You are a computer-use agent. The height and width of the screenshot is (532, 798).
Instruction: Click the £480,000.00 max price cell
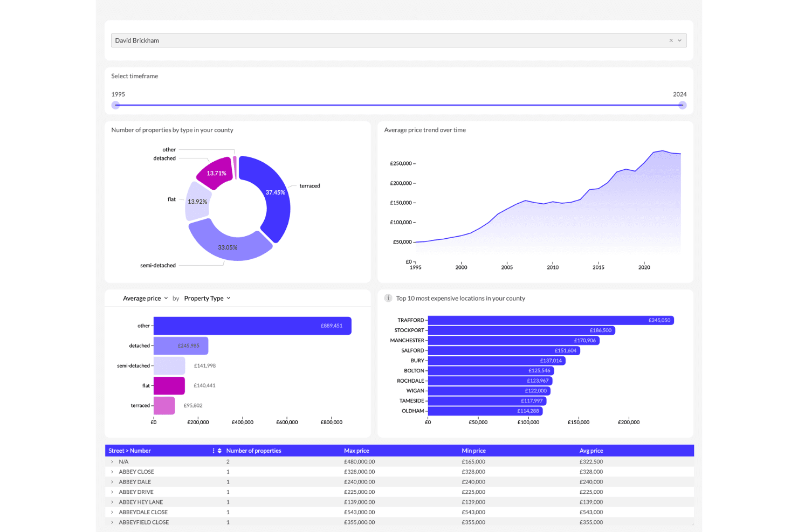pos(359,462)
